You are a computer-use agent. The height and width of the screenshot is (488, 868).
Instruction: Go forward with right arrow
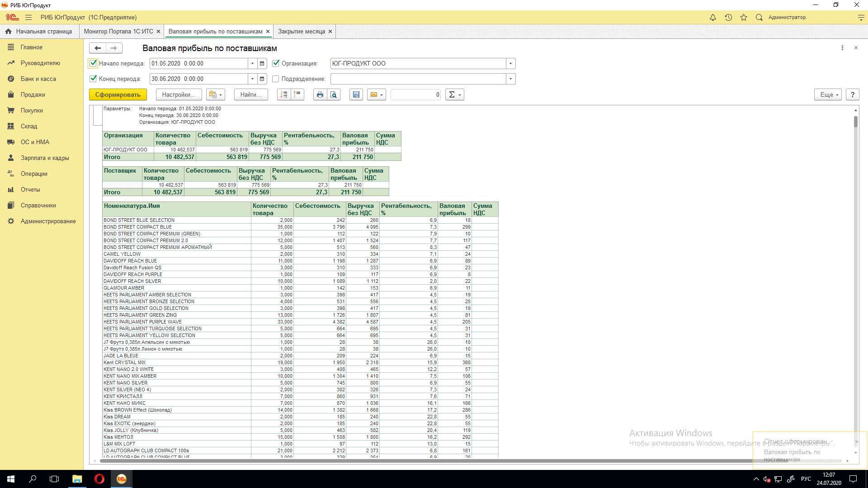114,48
